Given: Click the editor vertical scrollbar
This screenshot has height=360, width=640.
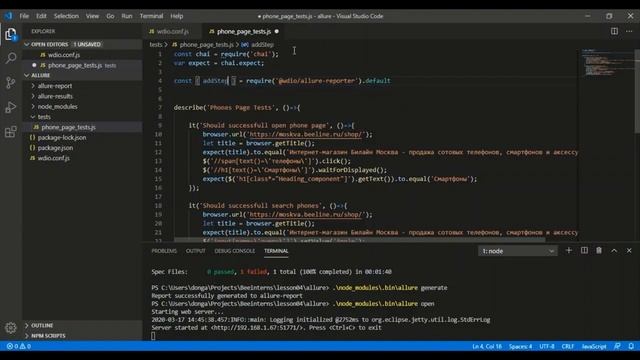Looking at the screenshot, I should [x=637, y=91].
